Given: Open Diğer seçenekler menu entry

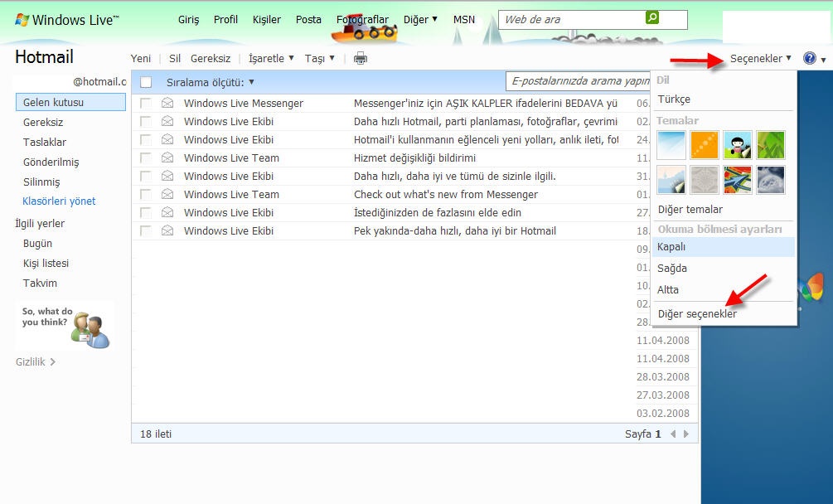Looking at the screenshot, I should [x=697, y=314].
